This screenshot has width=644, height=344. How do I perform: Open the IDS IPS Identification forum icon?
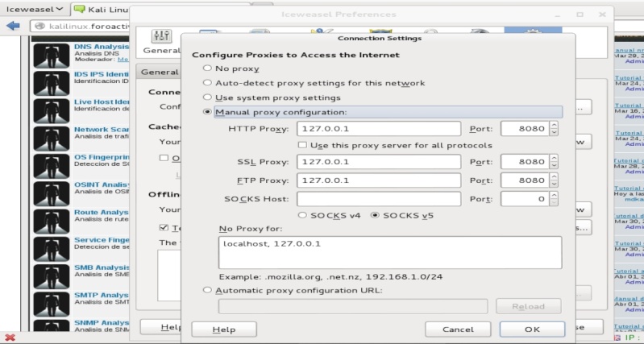click(52, 83)
